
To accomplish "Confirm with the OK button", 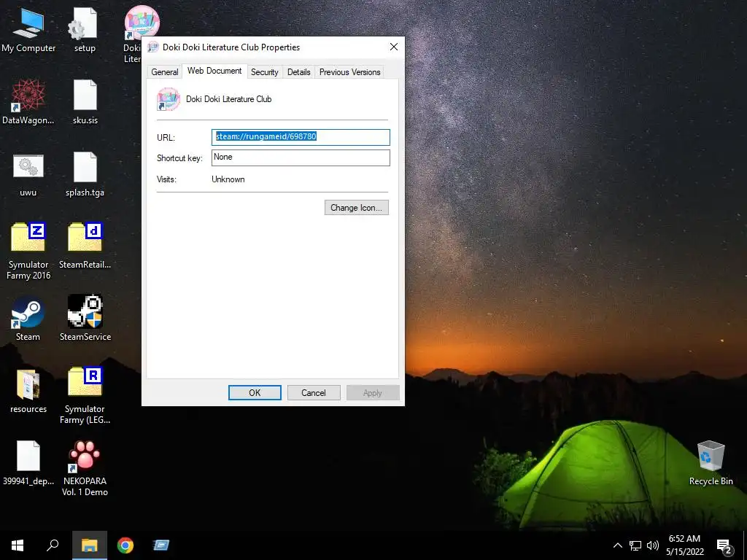I will click(x=255, y=393).
